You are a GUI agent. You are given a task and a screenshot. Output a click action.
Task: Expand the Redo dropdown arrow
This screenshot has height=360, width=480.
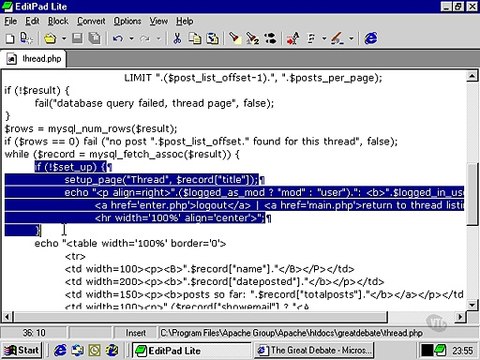(158, 39)
